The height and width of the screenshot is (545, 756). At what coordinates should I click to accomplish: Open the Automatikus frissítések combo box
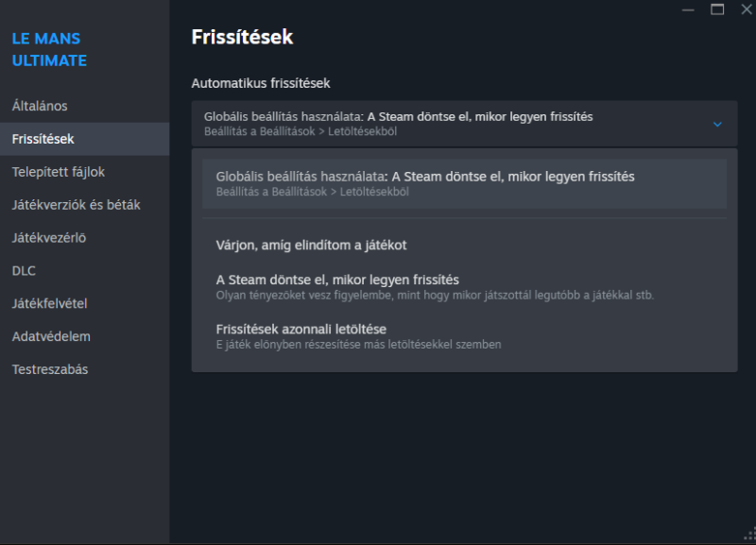pos(464,124)
